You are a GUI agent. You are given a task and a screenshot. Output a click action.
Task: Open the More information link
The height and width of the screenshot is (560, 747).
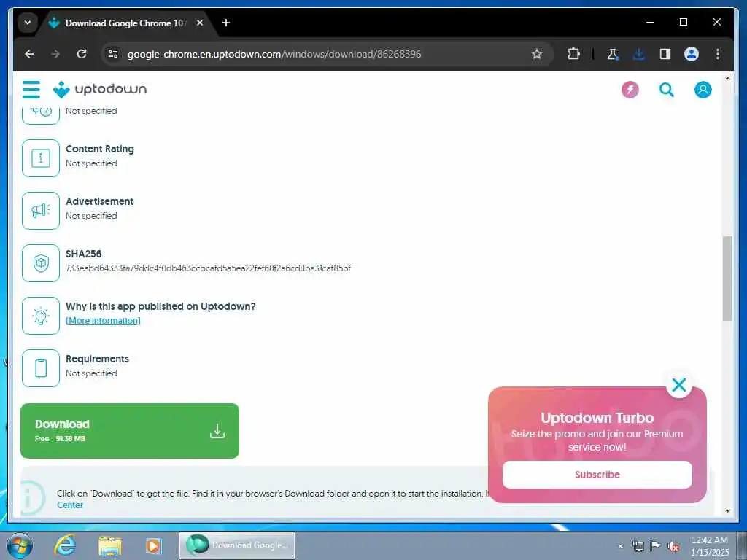[x=103, y=321]
